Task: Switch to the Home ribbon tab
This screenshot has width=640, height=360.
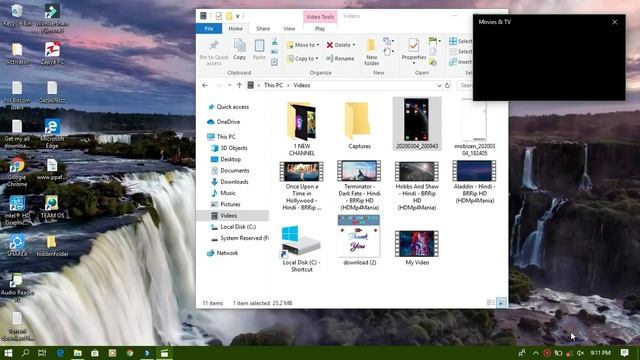Action: pos(236,29)
